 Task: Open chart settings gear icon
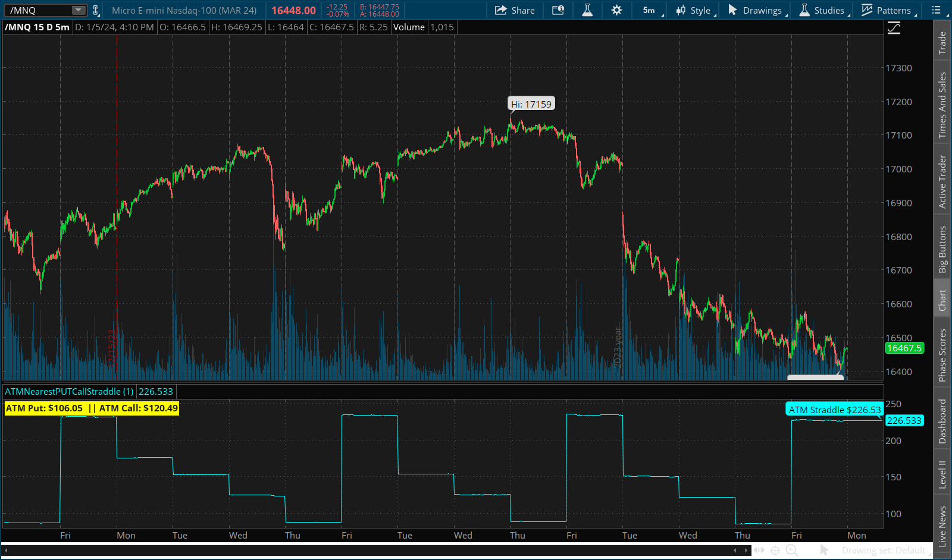616,10
